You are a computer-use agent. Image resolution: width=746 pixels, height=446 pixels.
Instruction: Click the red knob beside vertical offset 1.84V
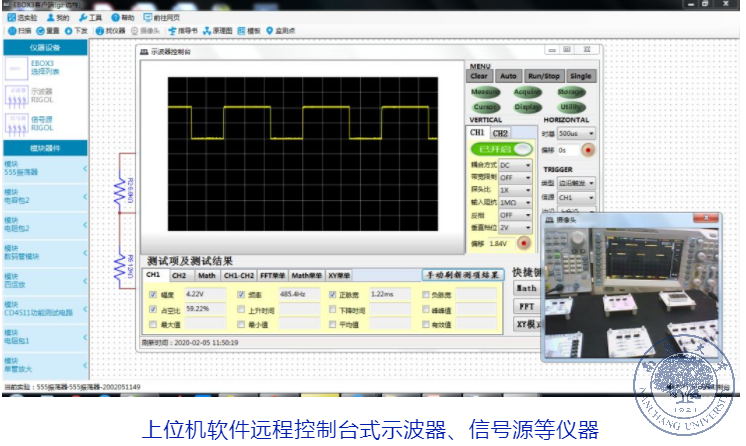pos(522,243)
